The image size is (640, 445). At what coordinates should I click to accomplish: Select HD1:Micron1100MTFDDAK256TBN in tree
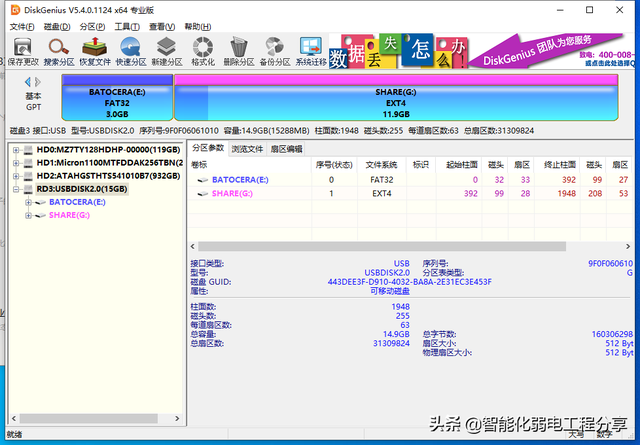click(109, 163)
